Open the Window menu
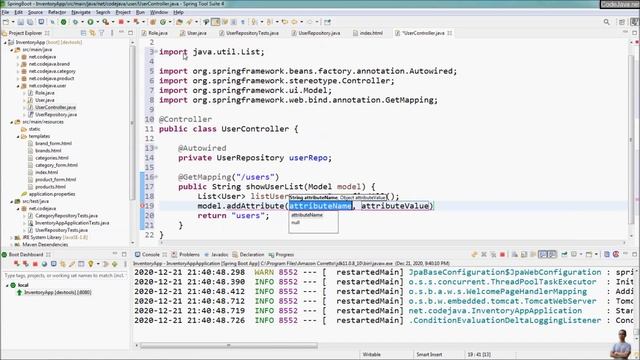 pos(159,12)
